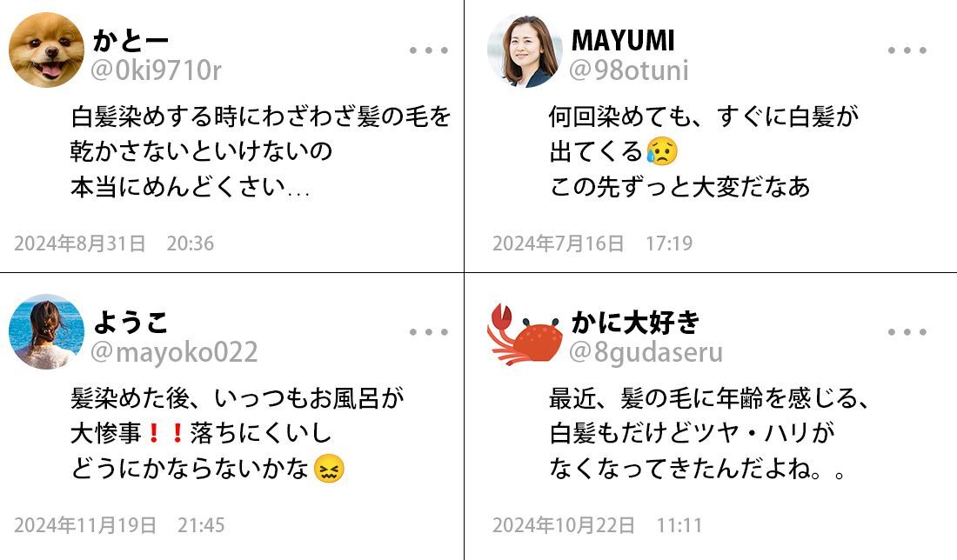Image resolution: width=957 pixels, height=560 pixels.
Task: Click ようこ's seaside profile picture
Action: tap(46, 332)
